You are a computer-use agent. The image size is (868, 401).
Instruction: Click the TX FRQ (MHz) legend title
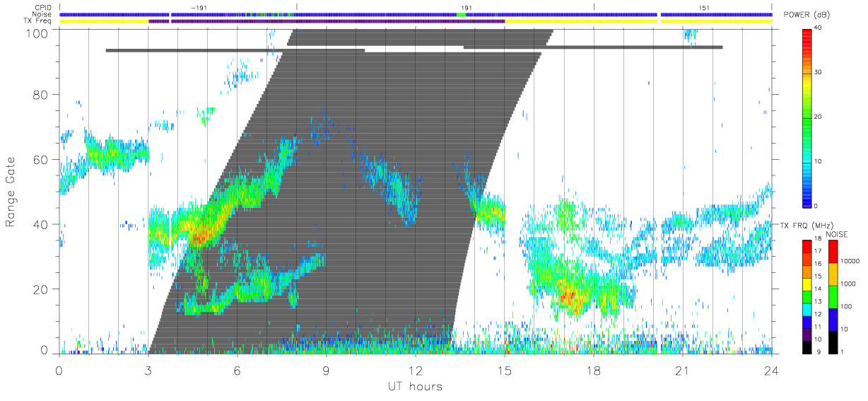[805, 225]
